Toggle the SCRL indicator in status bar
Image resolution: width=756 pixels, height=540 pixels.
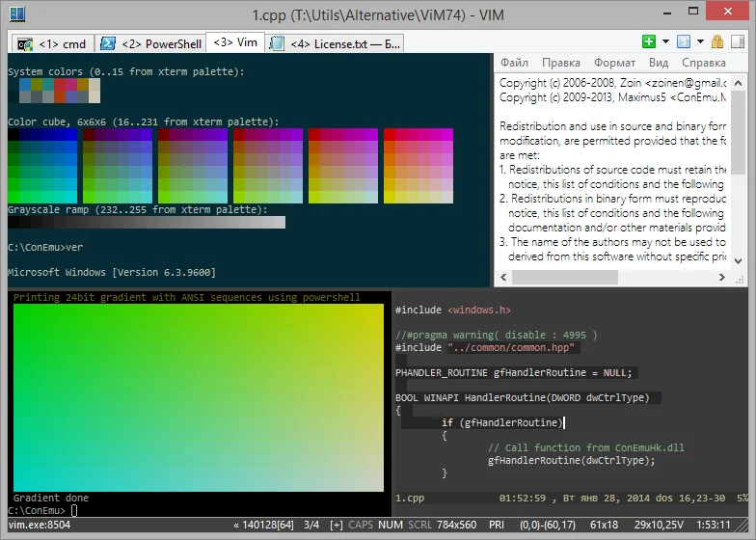(x=420, y=526)
